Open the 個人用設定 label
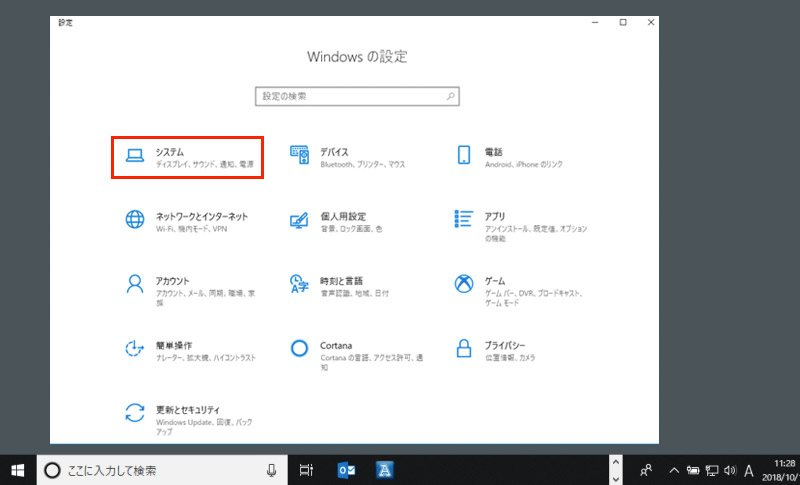 (x=343, y=216)
